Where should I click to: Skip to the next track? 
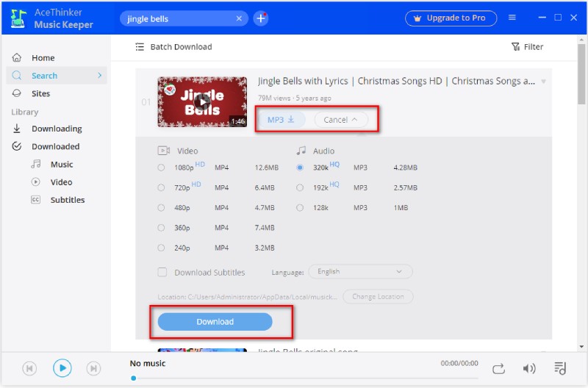[x=93, y=368]
